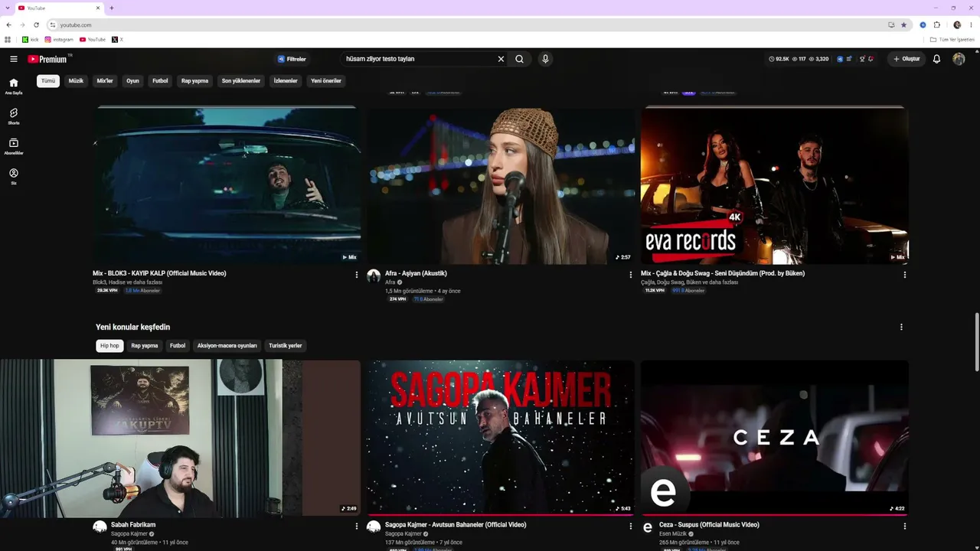Click the youtube.com address bar
Image resolution: width=980 pixels, height=551 pixels.
(467, 24)
